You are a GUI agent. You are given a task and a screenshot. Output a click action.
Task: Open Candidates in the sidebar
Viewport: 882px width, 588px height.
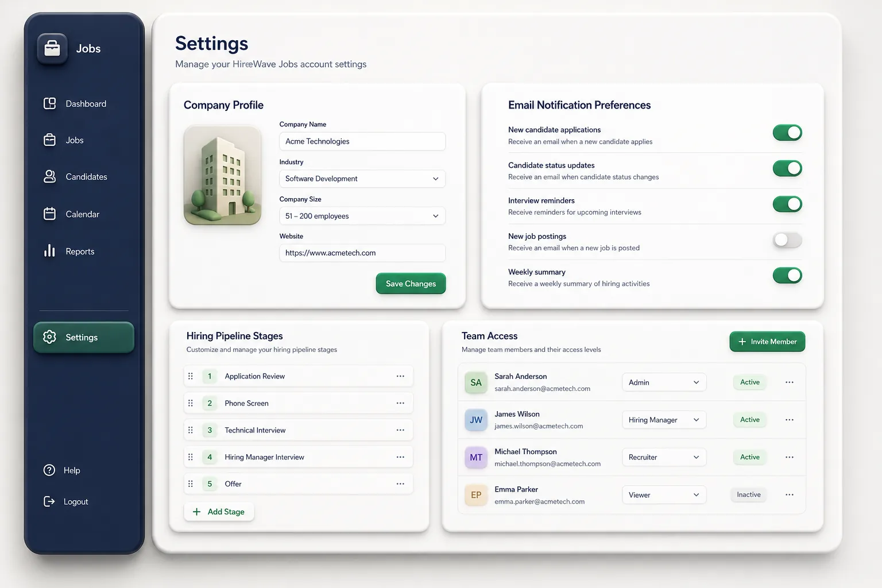(x=76, y=177)
